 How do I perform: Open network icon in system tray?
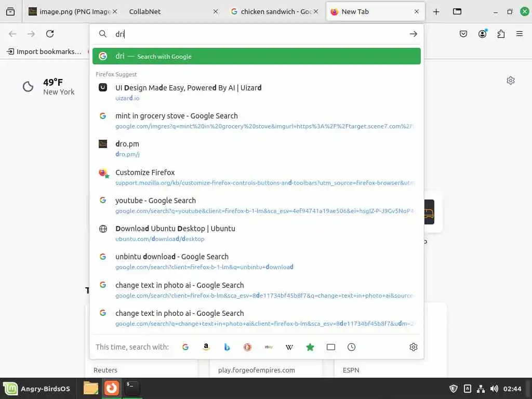(481, 389)
